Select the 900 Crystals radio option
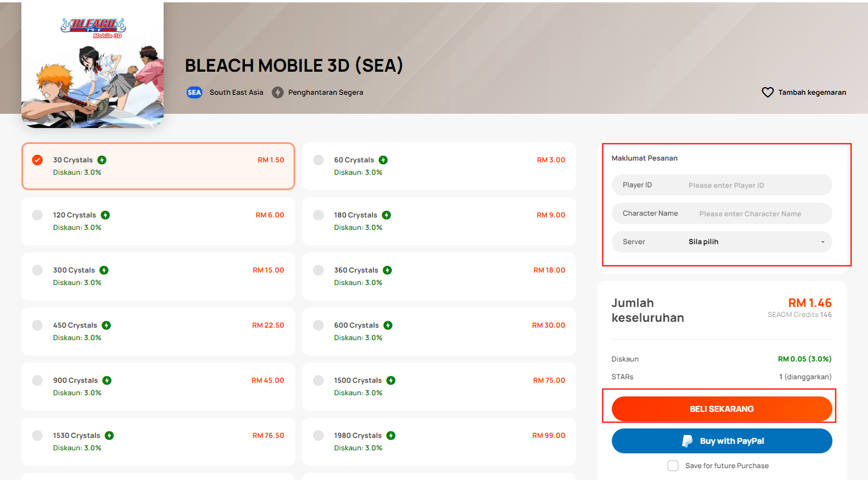The image size is (868, 480). coord(37,380)
